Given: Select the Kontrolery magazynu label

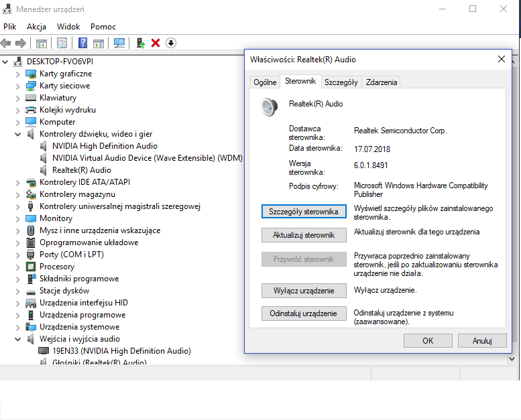Looking at the screenshot, I should [x=77, y=194].
